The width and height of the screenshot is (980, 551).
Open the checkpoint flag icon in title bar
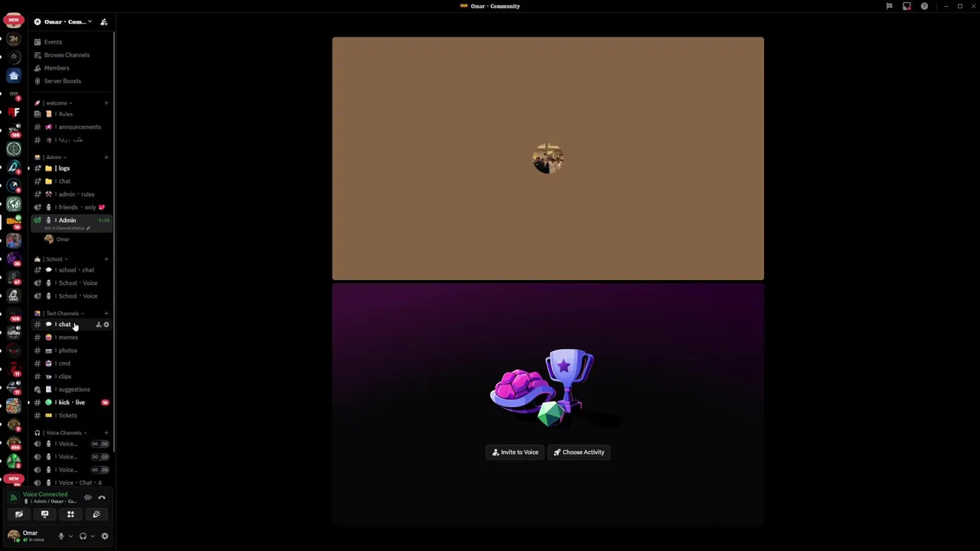[889, 6]
